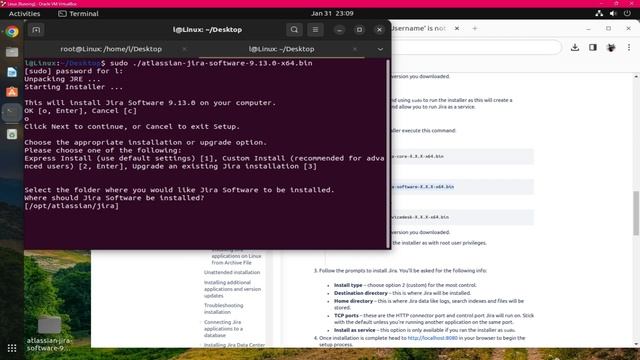Open a new Chrome tab with plus

[474, 29]
